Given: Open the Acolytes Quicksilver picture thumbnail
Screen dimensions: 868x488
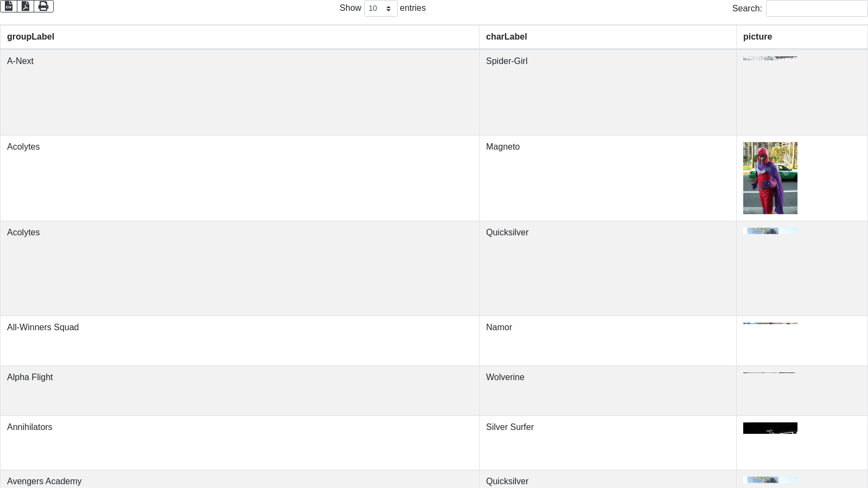Looking at the screenshot, I should pos(770,231).
